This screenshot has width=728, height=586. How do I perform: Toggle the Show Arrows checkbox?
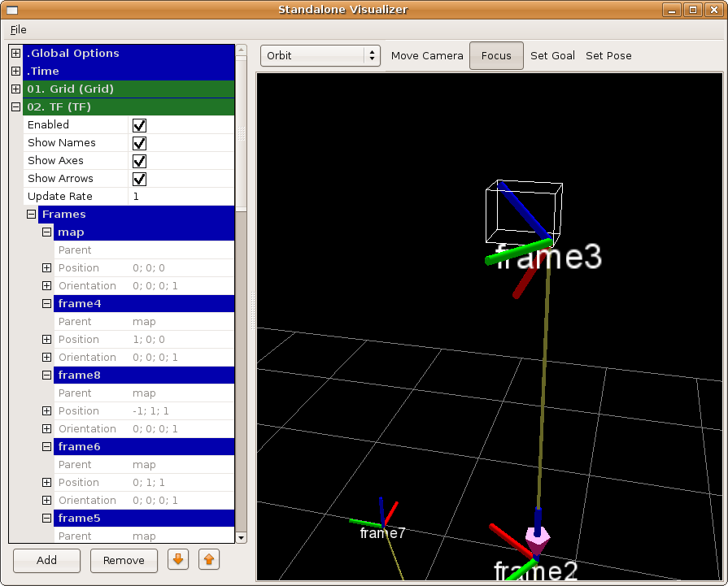[x=139, y=179]
